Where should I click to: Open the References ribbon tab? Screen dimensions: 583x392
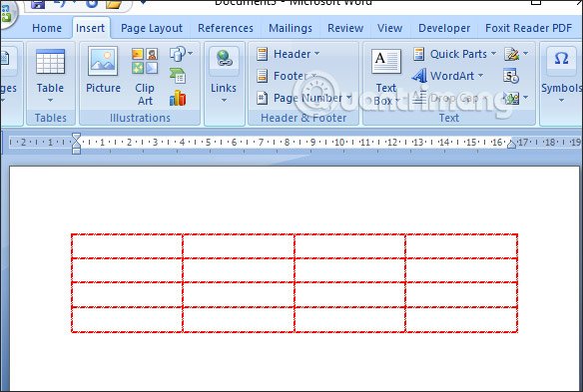[226, 28]
